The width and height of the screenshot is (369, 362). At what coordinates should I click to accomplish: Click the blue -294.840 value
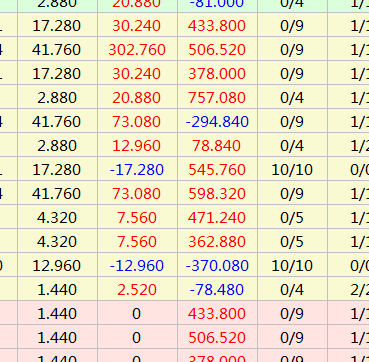[x=217, y=121]
